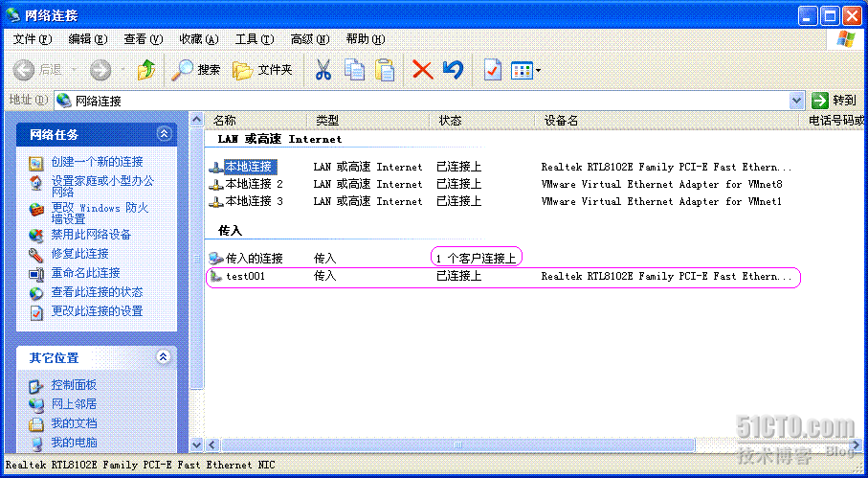Open the 工具 menu
868x478 pixels.
[255, 39]
